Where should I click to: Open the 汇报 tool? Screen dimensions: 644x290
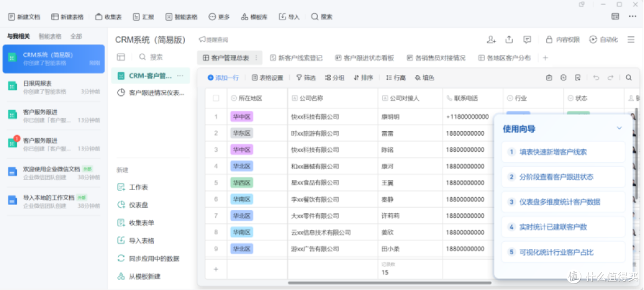coord(143,17)
